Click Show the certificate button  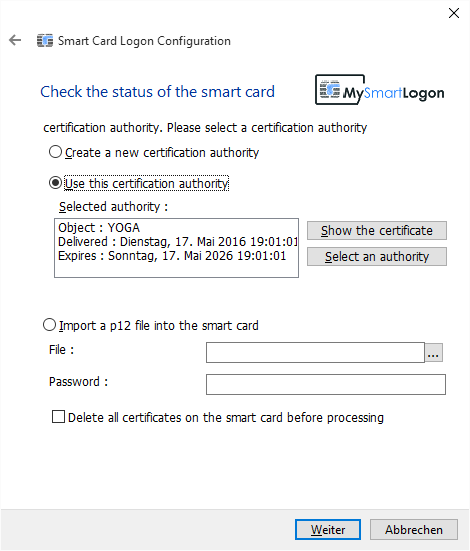(x=377, y=231)
